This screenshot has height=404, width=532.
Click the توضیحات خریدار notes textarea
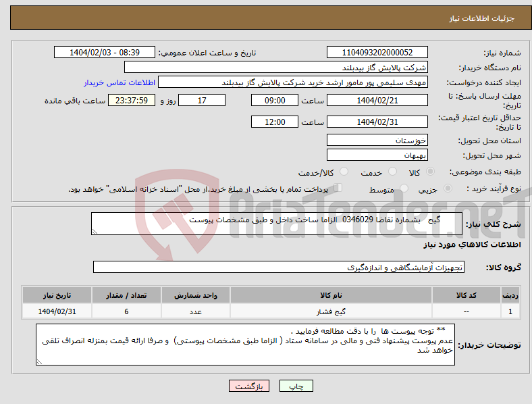click(x=245, y=345)
